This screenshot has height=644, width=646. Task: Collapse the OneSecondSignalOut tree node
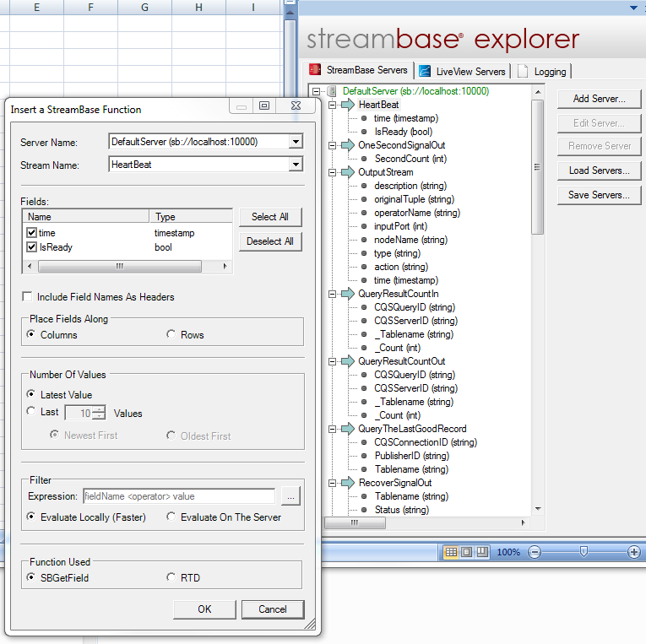coord(332,145)
